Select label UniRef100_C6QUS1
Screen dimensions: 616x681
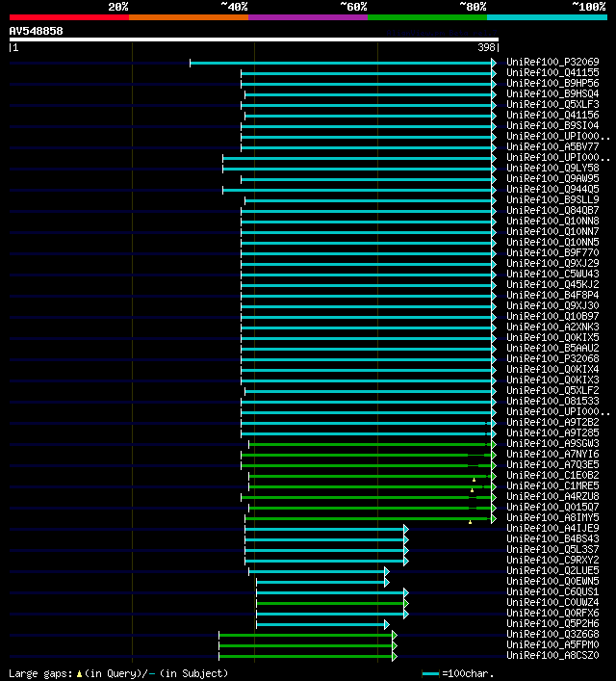click(552, 592)
